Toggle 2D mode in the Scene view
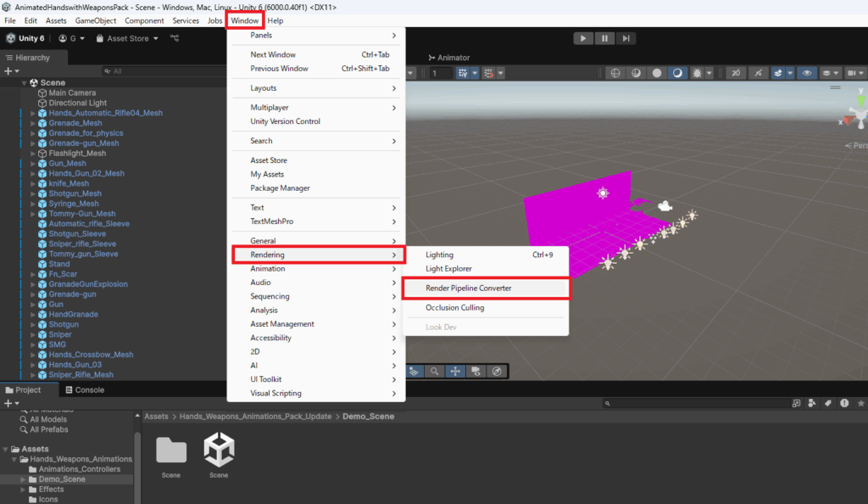Screen dimensions: 868x504 [736, 73]
